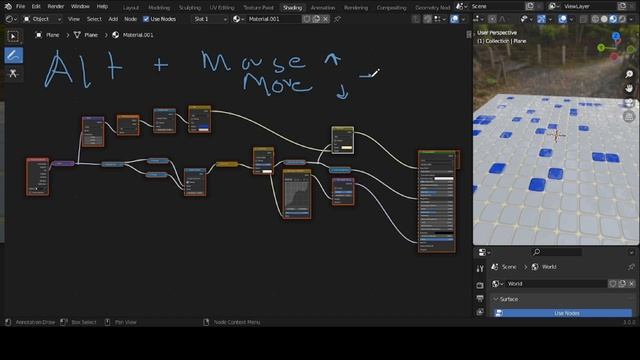640x360 pixels.
Task: Toggle node editor snapping
Action: click(427, 19)
